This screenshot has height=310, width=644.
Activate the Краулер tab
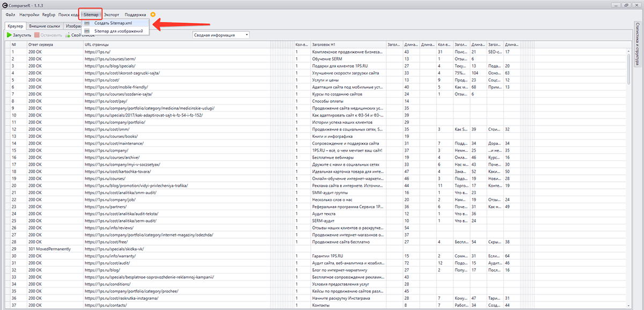15,26
